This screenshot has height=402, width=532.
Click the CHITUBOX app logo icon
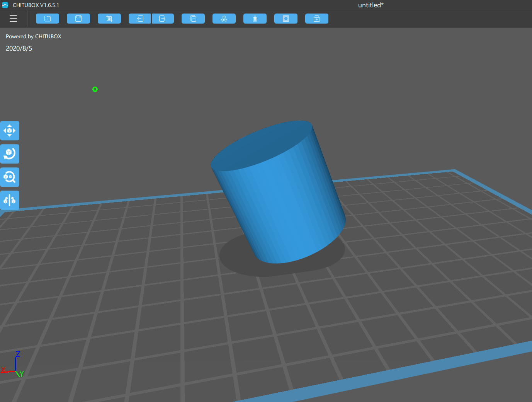[x=5, y=5]
